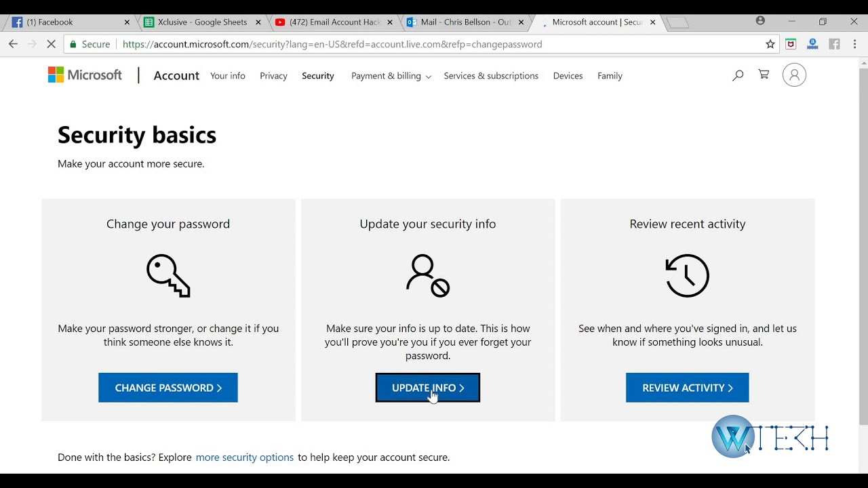This screenshot has width=868, height=488.
Task: Click the blue circular extension icon
Action: (812, 44)
